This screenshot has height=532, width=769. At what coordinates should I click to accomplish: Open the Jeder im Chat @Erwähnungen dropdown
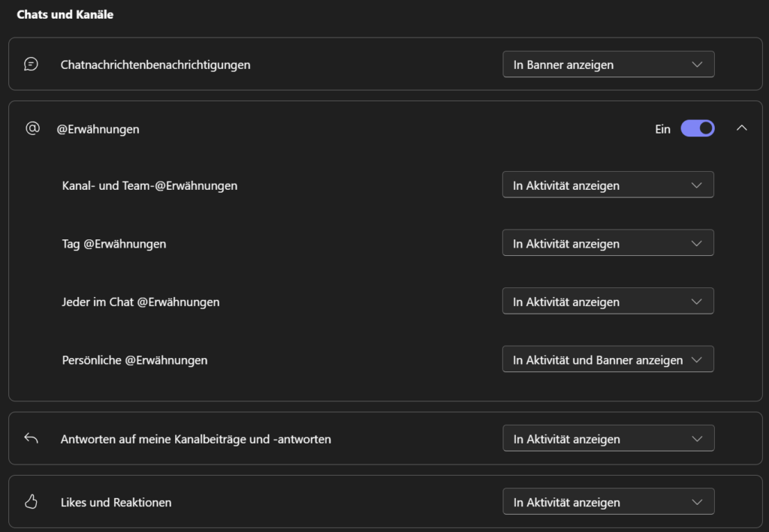tap(608, 301)
